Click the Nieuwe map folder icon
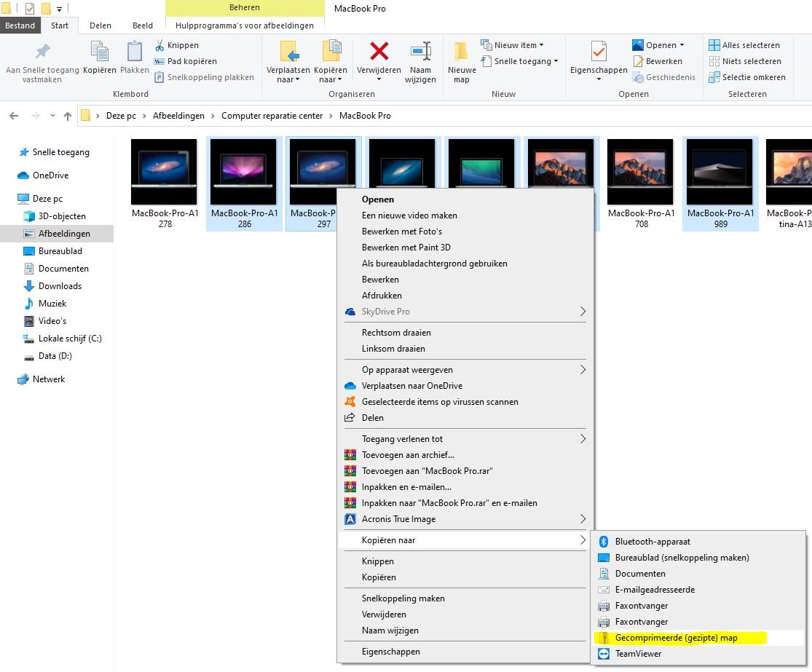Viewport: 812px width, 672px height. 462,52
